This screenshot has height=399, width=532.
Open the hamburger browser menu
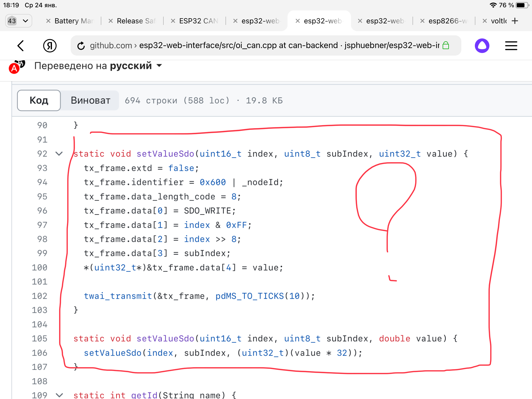[511, 46]
